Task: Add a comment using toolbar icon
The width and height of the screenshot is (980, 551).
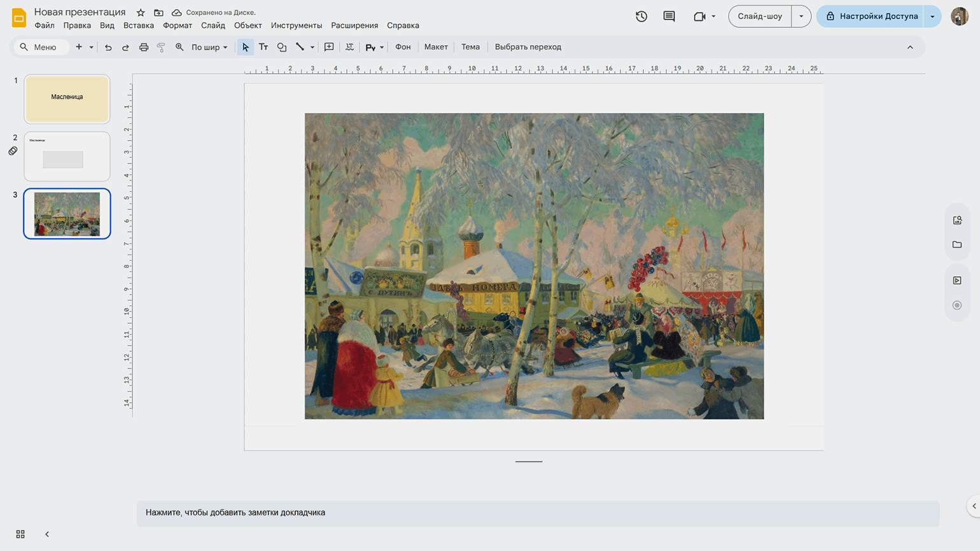Action: point(329,47)
